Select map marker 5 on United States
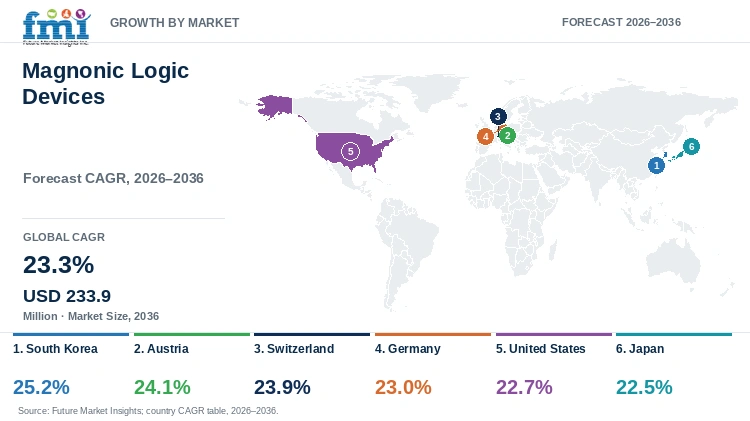The width and height of the screenshot is (750, 421). [350, 152]
